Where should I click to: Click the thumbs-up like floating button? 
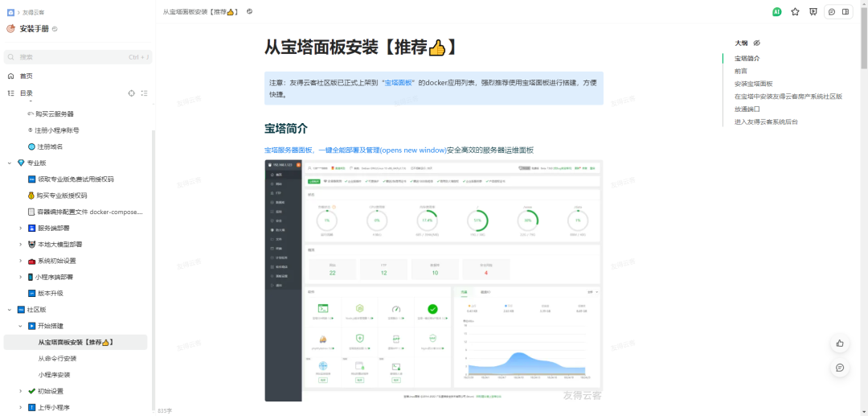(x=840, y=343)
